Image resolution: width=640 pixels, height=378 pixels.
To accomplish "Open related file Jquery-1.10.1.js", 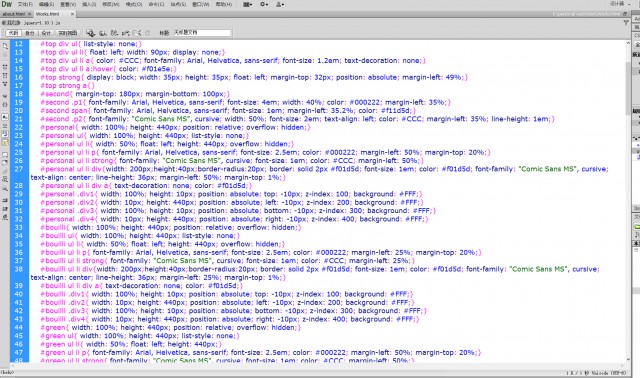I will click(x=42, y=23).
